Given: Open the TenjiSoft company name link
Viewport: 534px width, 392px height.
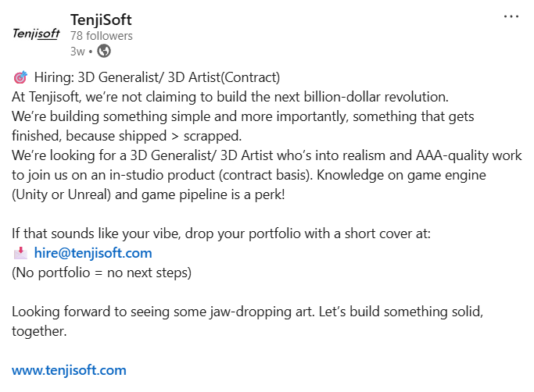Looking at the screenshot, I should (101, 20).
